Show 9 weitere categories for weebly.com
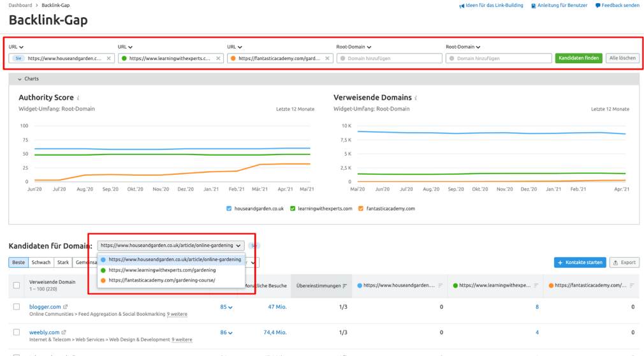Viewport: 644px width, 356px height. (182, 339)
